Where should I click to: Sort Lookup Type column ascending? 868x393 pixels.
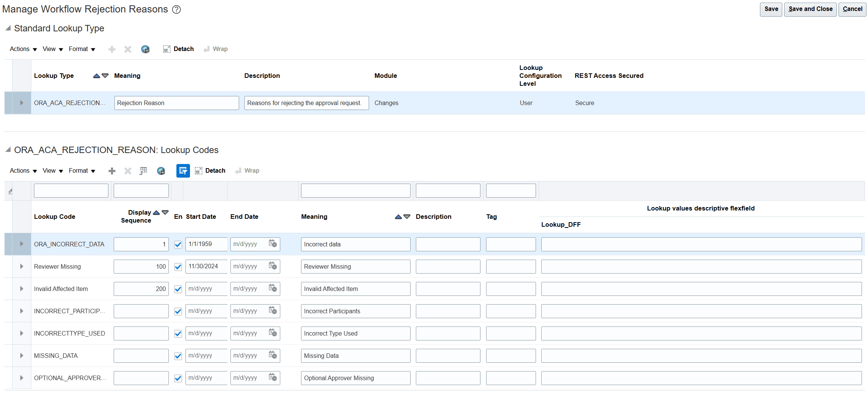pyautogui.click(x=97, y=76)
